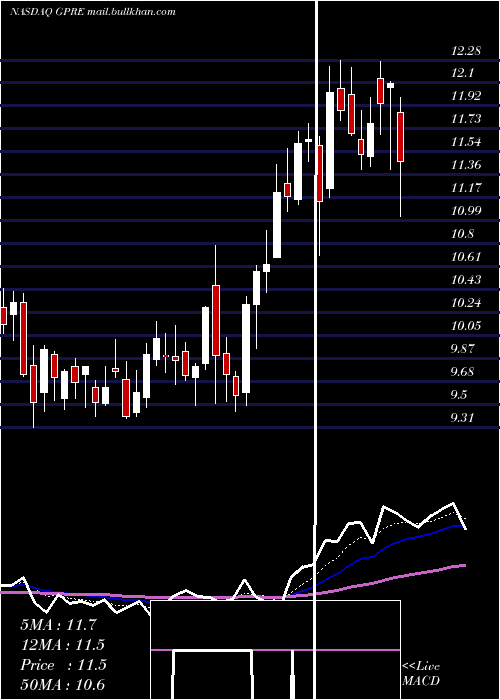Select the 10.8 price axis label
This screenshot has height=700, width=500.
[x=462, y=234]
